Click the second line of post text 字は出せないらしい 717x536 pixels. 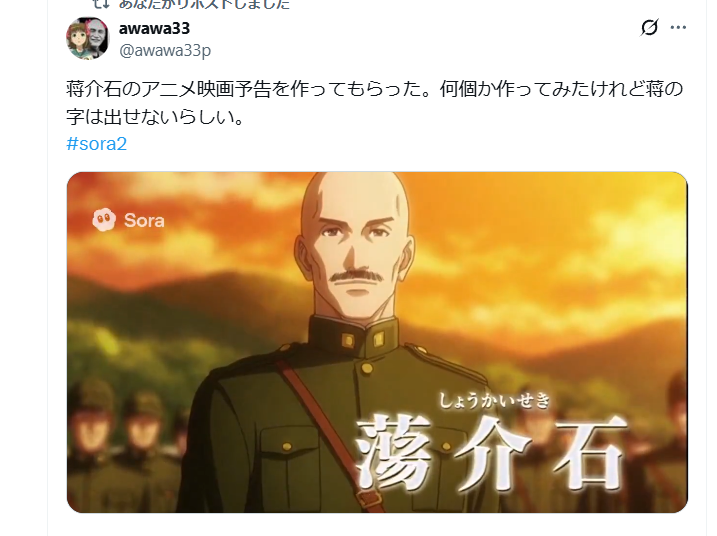click(x=156, y=117)
